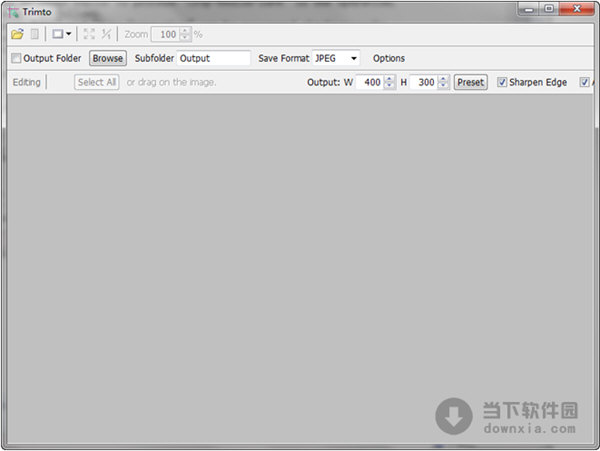The width and height of the screenshot is (600, 451).
Task: Click the Zoom percentage field showing 100
Action: point(165,34)
